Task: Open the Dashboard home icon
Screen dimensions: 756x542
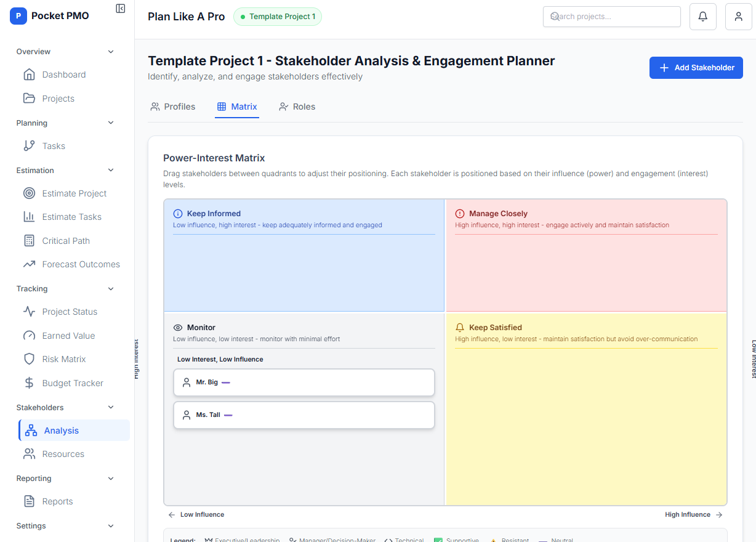Action: click(30, 74)
